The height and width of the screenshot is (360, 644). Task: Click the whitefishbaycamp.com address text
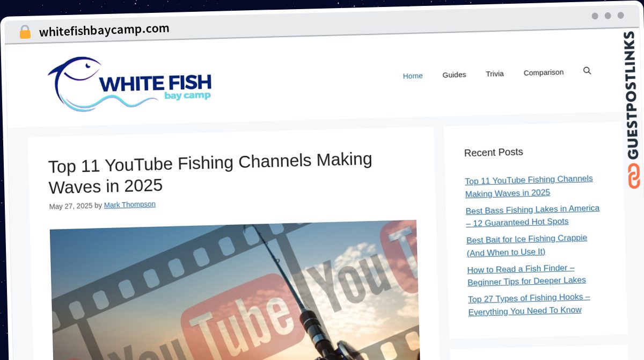104,30
